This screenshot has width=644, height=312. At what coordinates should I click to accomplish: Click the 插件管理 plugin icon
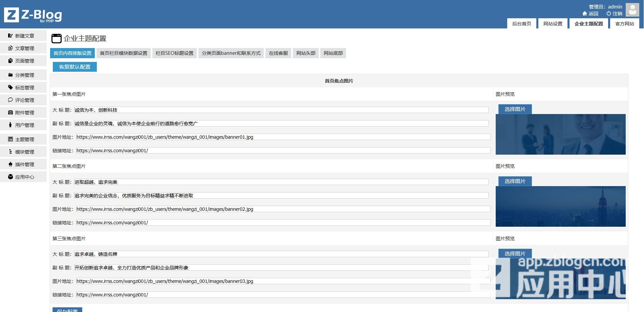10,164
